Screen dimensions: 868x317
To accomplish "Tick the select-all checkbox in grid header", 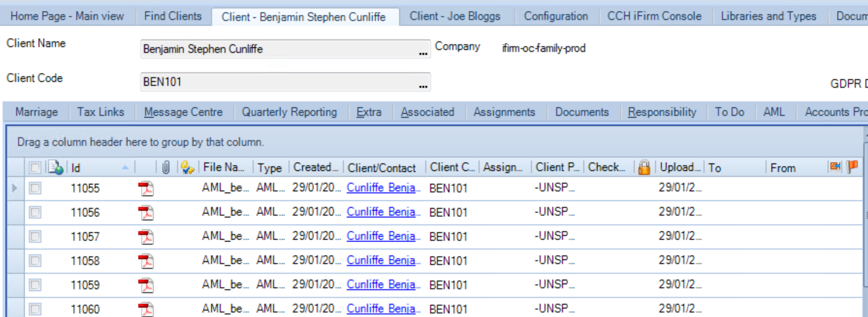I will click(35, 168).
